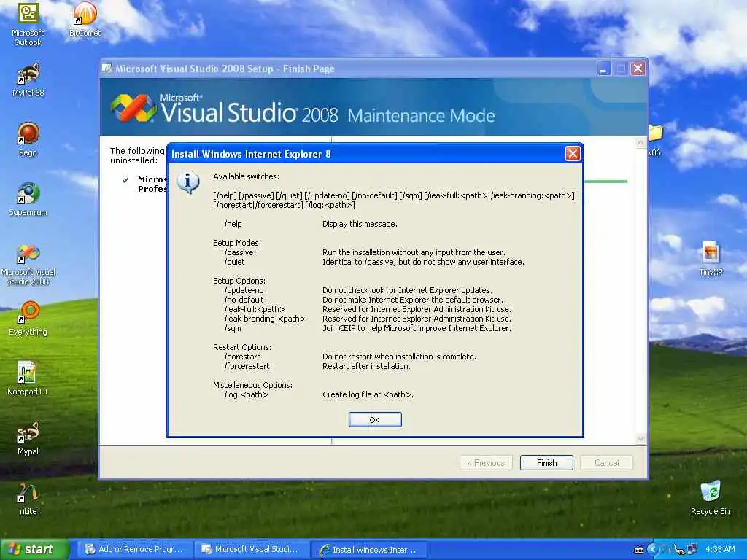This screenshot has width=747, height=560.
Task: Click the /quiet switch text
Action: tap(234, 262)
